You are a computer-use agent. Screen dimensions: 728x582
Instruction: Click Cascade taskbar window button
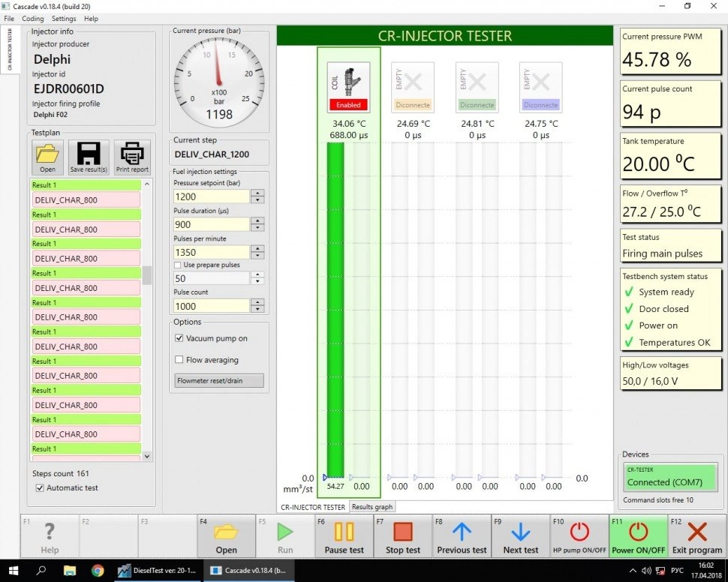tap(250, 571)
